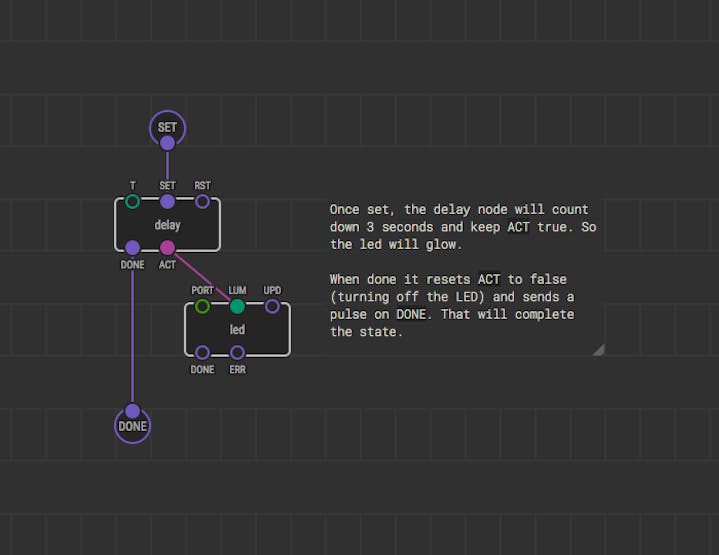Select the comment starting 'Once set, the delay'
Viewport: 719px width, 555px height.
(465, 277)
